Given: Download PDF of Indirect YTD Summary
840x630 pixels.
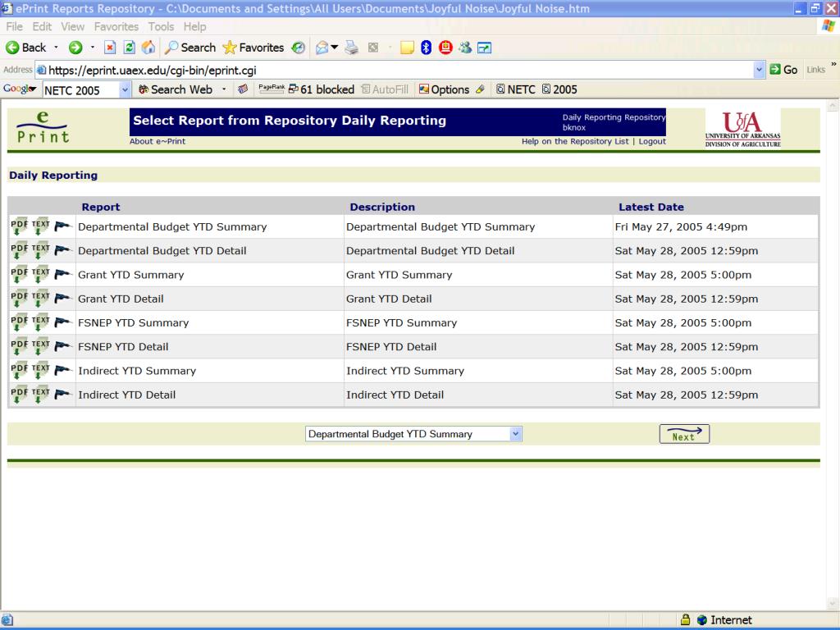Looking at the screenshot, I should [20, 372].
